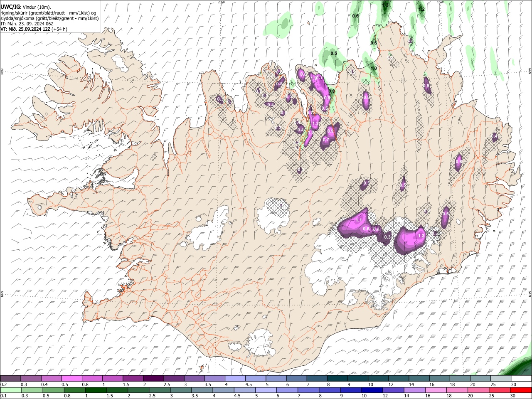The height and width of the screenshot is (399, 532).
Task: Select the '30' label in the bottom legend row
Action: [512, 396]
